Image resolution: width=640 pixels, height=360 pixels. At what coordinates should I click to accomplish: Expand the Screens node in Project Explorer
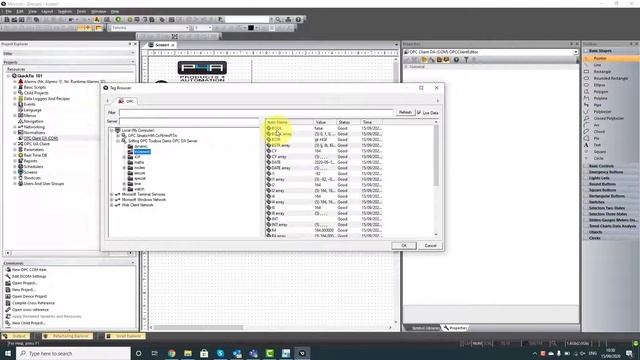tap(15, 172)
